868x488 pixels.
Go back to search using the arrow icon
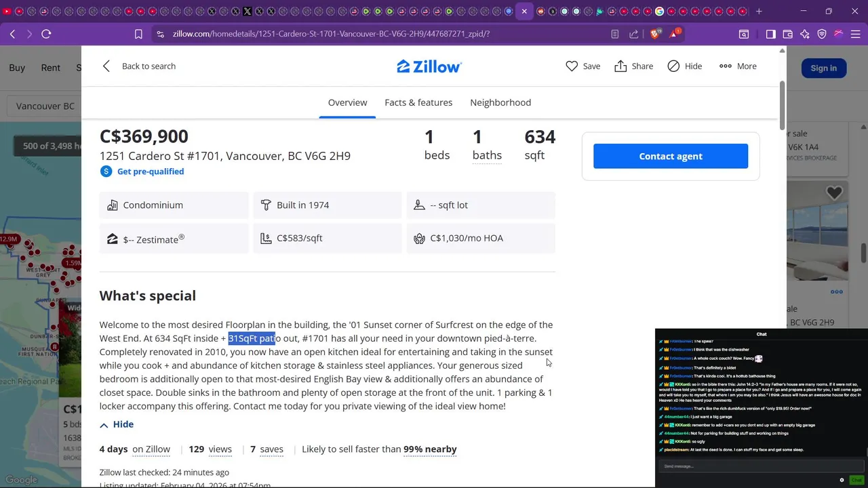pos(106,66)
